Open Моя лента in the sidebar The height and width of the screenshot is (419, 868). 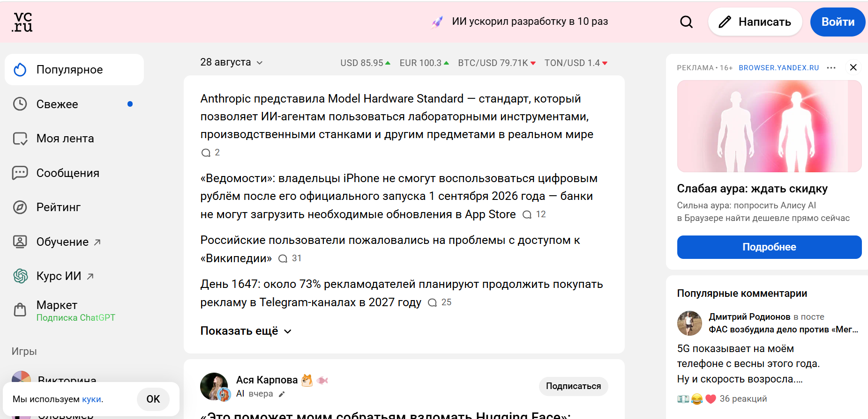click(x=74, y=139)
